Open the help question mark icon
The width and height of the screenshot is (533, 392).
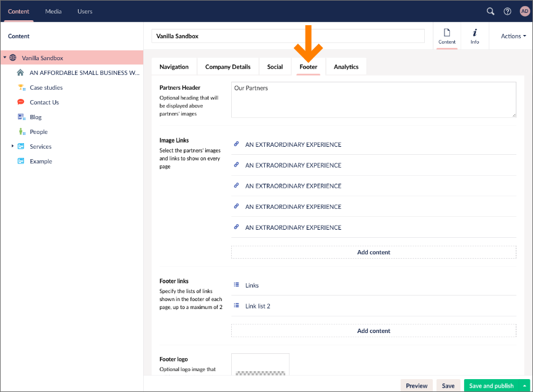(507, 12)
